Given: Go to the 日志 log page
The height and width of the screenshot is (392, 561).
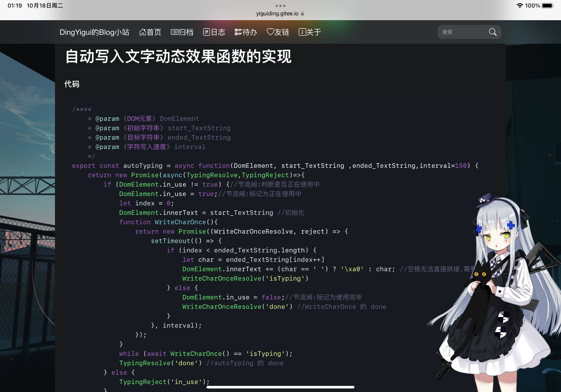Looking at the screenshot, I should (x=214, y=32).
